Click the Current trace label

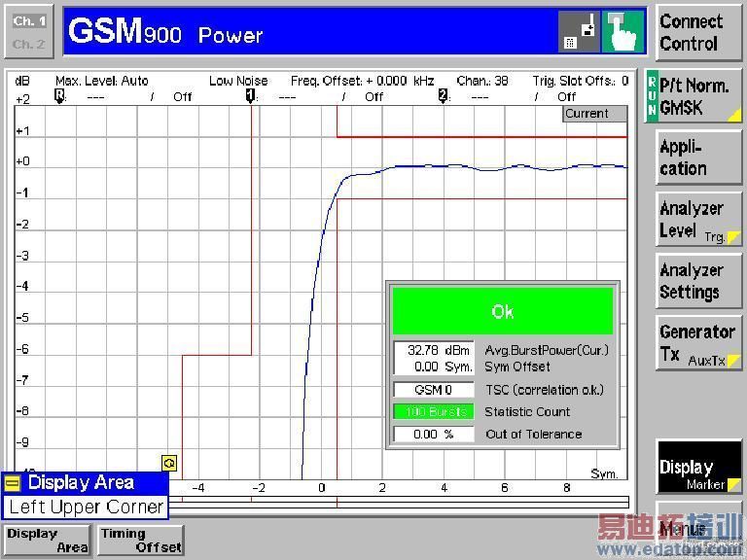[594, 114]
